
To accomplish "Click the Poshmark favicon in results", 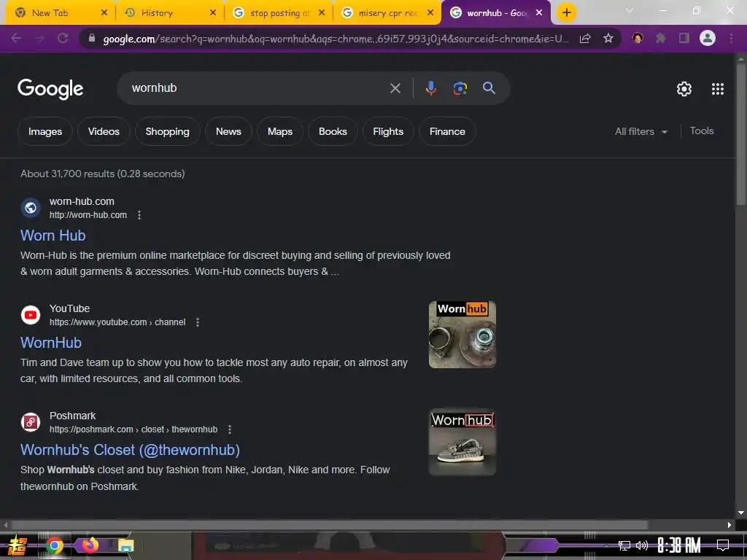I will pyautogui.click(x=31, y=422).
